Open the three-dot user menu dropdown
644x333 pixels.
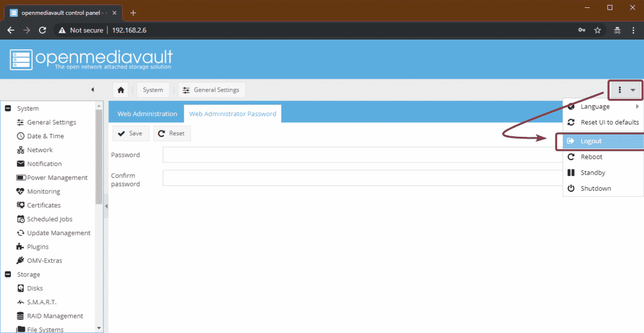pos(625,90)
